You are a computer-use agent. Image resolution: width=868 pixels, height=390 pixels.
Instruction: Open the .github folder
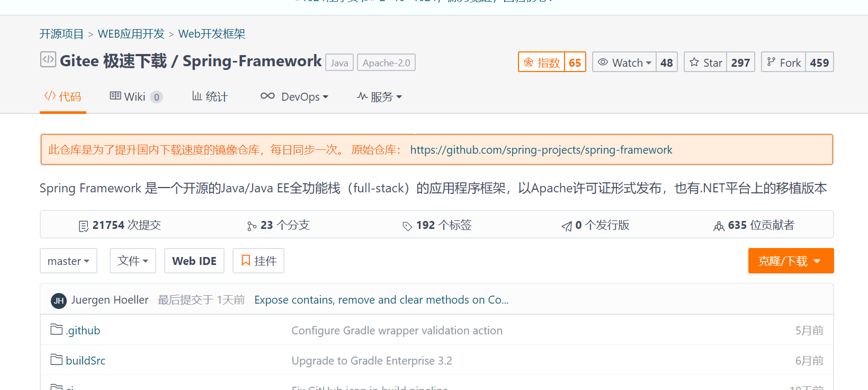pos(83,331)
